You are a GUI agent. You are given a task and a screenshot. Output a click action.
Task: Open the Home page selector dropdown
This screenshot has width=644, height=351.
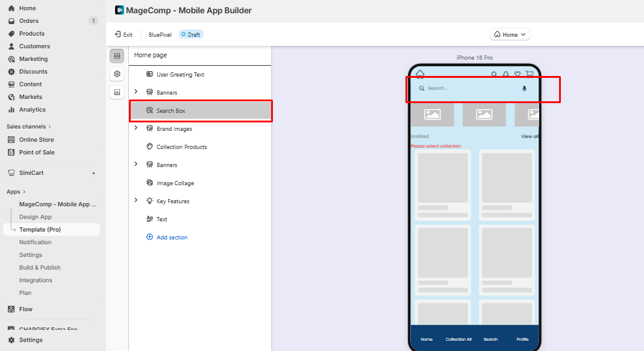pos(510,34)
